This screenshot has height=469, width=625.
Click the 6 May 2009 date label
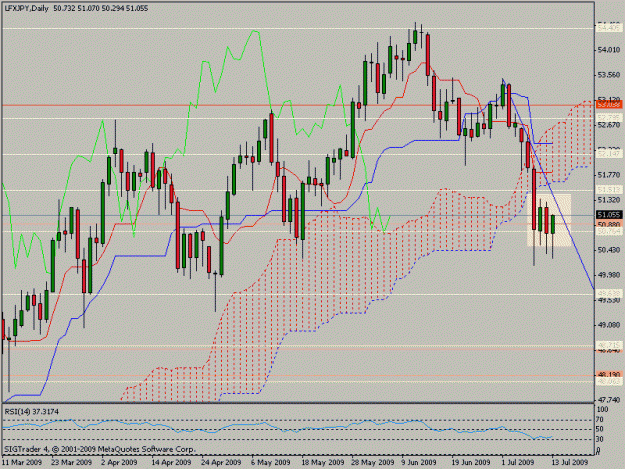click(271, 462)
